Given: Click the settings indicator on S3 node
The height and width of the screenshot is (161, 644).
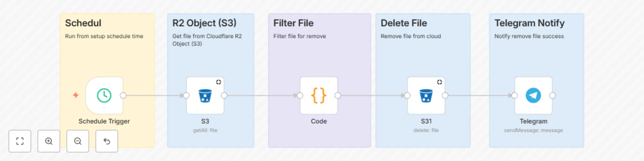Looking at the screenshot, I should click(x=219, y=82).
